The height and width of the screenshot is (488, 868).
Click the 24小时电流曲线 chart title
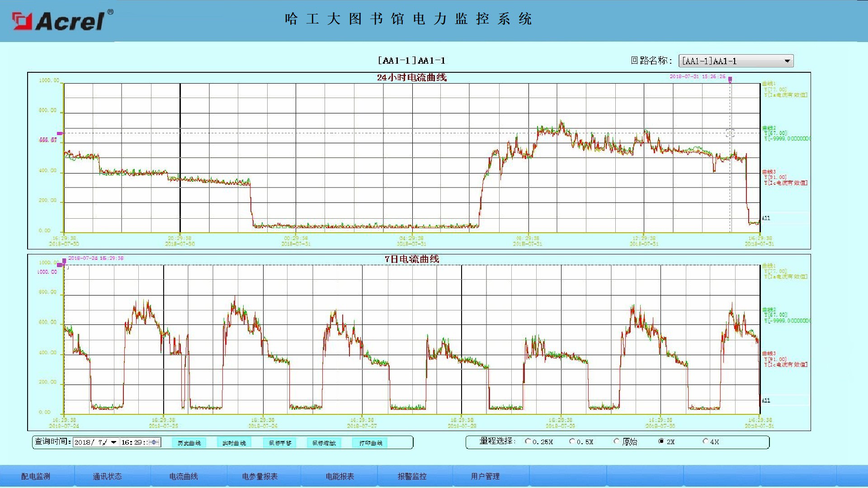412,77
